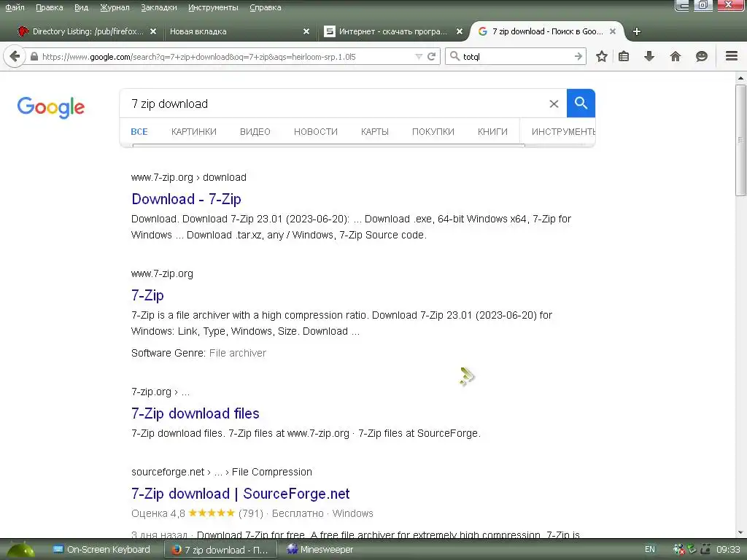Open the Start button on the taskbar
The height and width of the screenshot is (560, 747).
point(20,550)
